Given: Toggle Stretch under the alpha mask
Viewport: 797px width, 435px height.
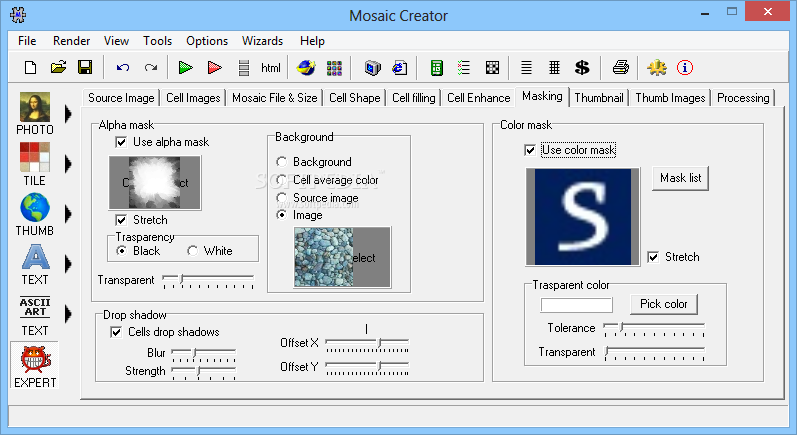Looking at the screenshot, I should (121, 220).
